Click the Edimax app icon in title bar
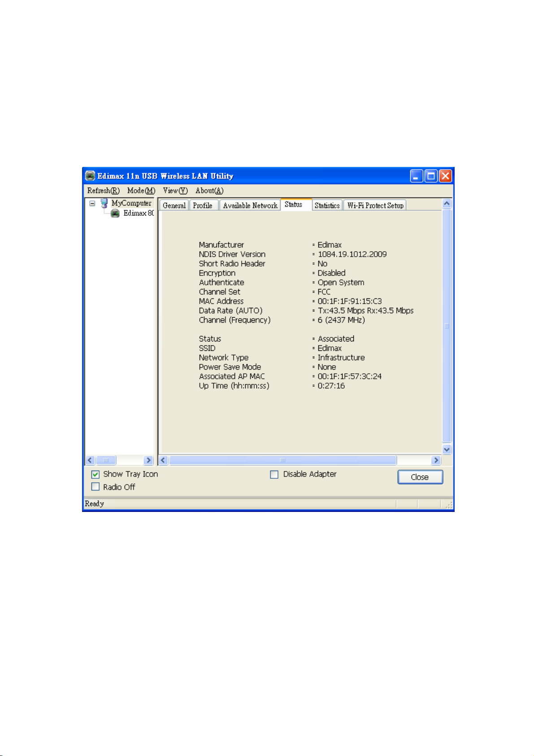The image size is (534, 756). (90, 175)
